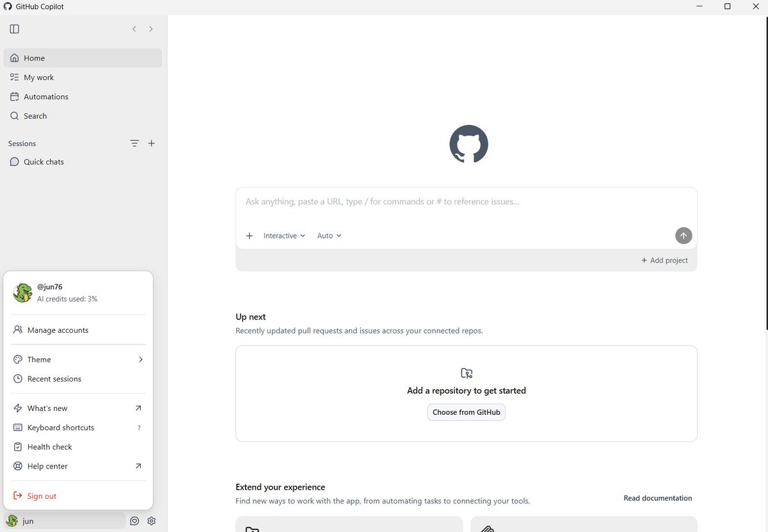Open Recent sessions from the menu

click(x=78, y=379)
